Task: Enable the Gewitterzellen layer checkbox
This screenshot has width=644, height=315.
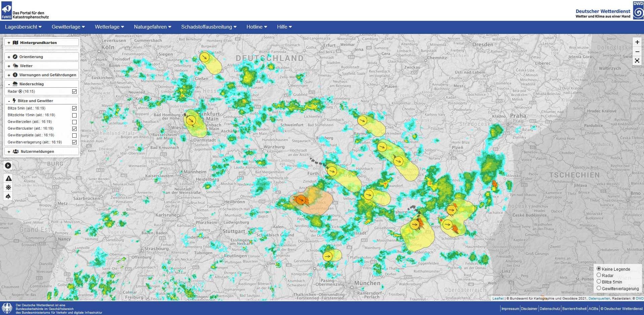Action: (74, 122)
